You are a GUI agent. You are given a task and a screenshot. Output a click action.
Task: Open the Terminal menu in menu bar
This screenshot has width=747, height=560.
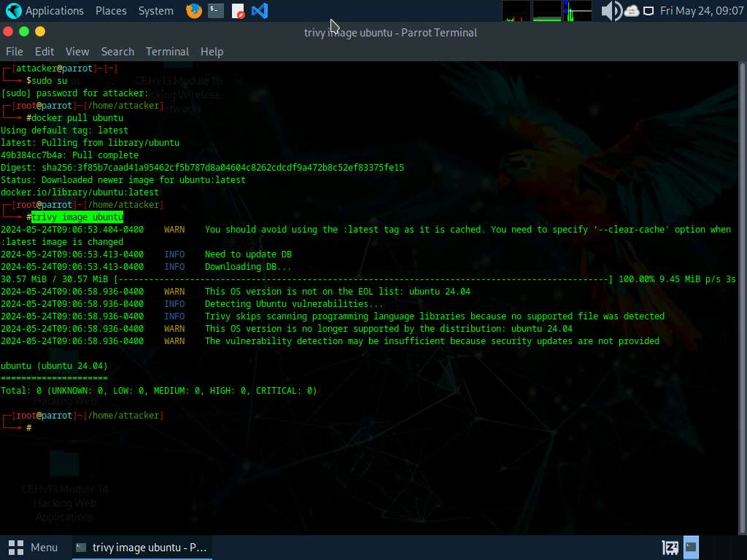(167, 52)
